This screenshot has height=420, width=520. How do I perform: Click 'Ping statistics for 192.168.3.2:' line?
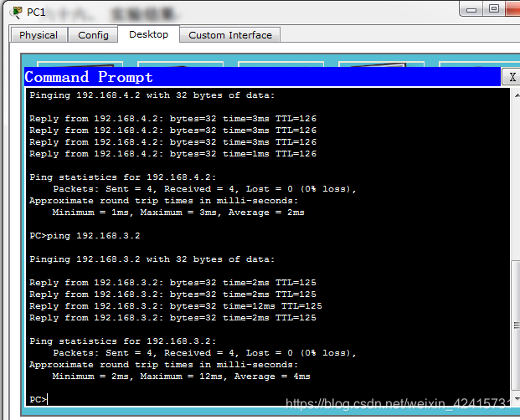tap(123, 341)
